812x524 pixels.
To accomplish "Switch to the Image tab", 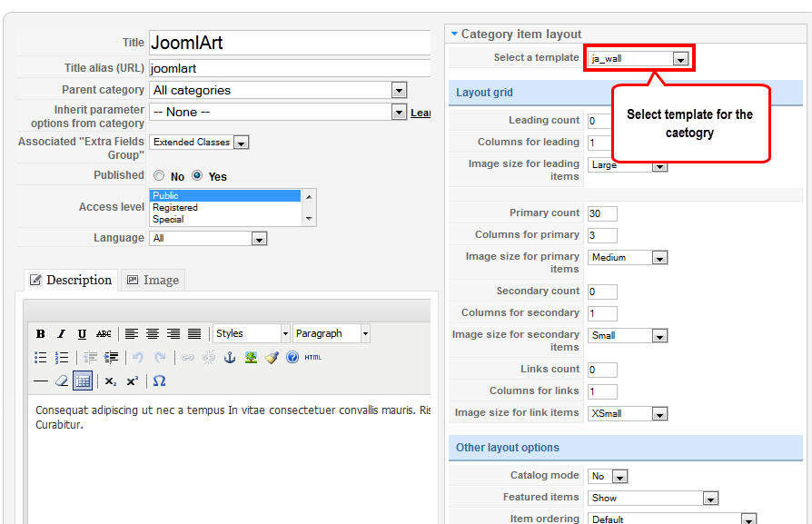I will coord(153,280).
